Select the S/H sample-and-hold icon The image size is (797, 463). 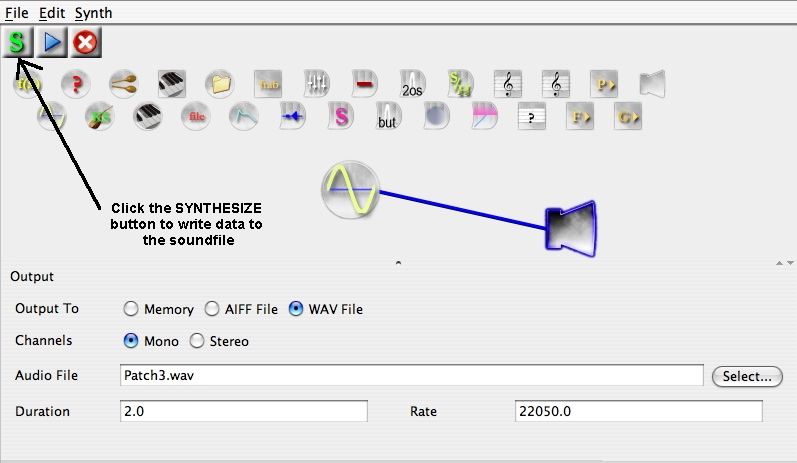461,84
